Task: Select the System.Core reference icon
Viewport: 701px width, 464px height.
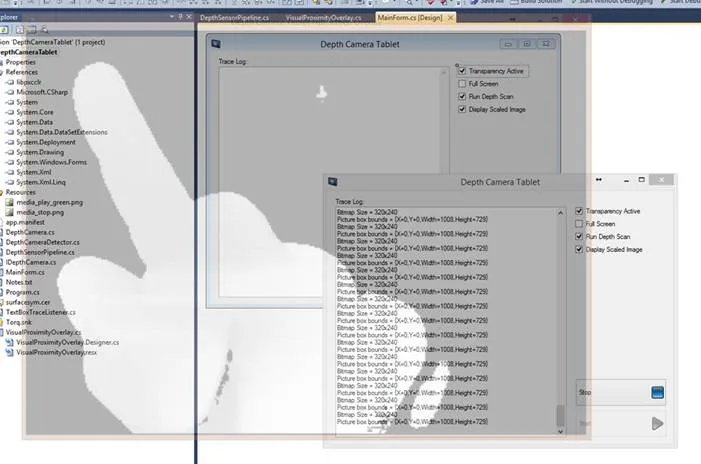Action: pyautogui.click(x=10, y=112)
